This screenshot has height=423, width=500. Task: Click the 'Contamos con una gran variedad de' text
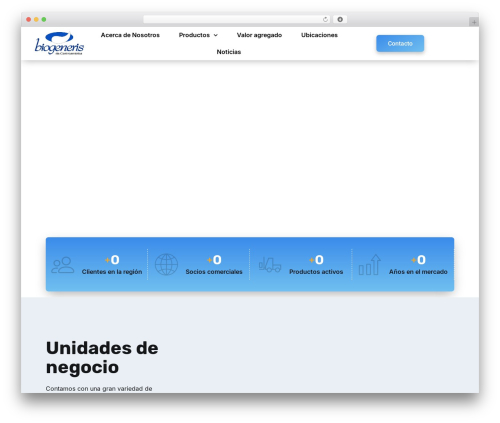[99, 388]
